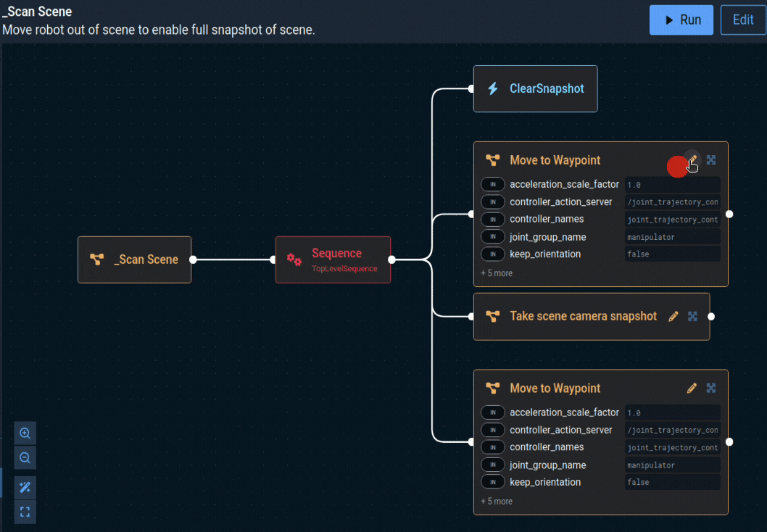Viewport: 767px width, 532px height.
Task: Click the Run button
Action: coord(681,20)
